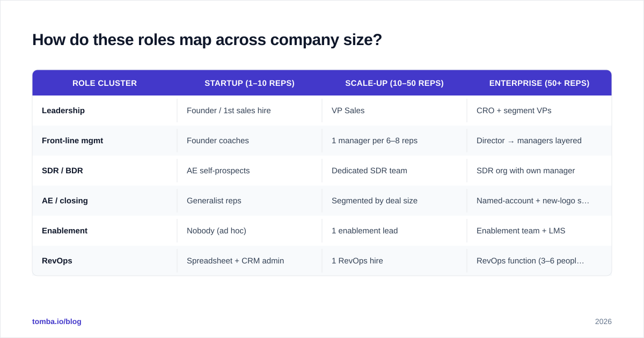The height and width of the screenshot is (338, 644).
Task: Select the 'Spreadsheet + CRM admin' cell
Action: tap(250, 261)
